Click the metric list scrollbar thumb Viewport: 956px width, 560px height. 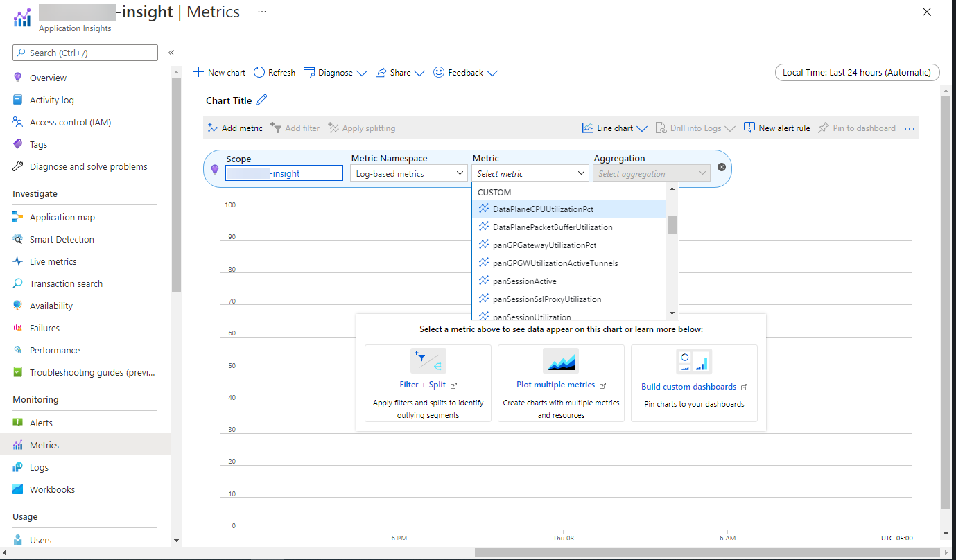(x=672, y=225)
